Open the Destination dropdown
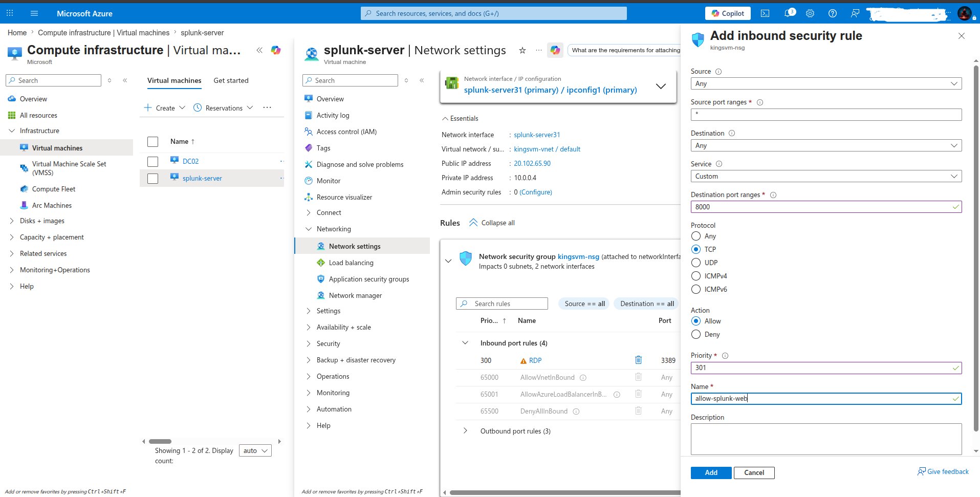 point(826,145)
